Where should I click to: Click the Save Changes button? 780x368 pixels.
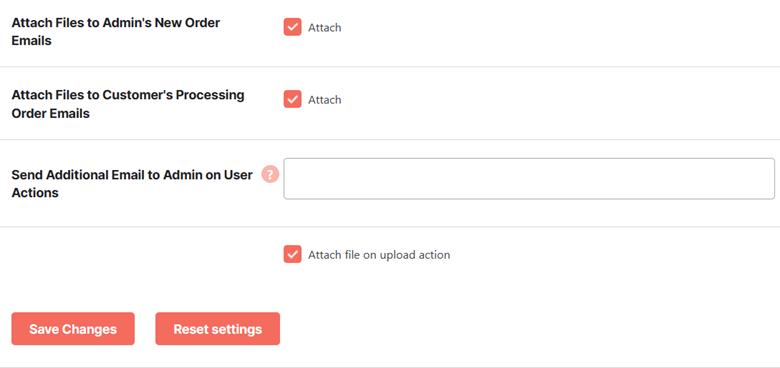73,329
